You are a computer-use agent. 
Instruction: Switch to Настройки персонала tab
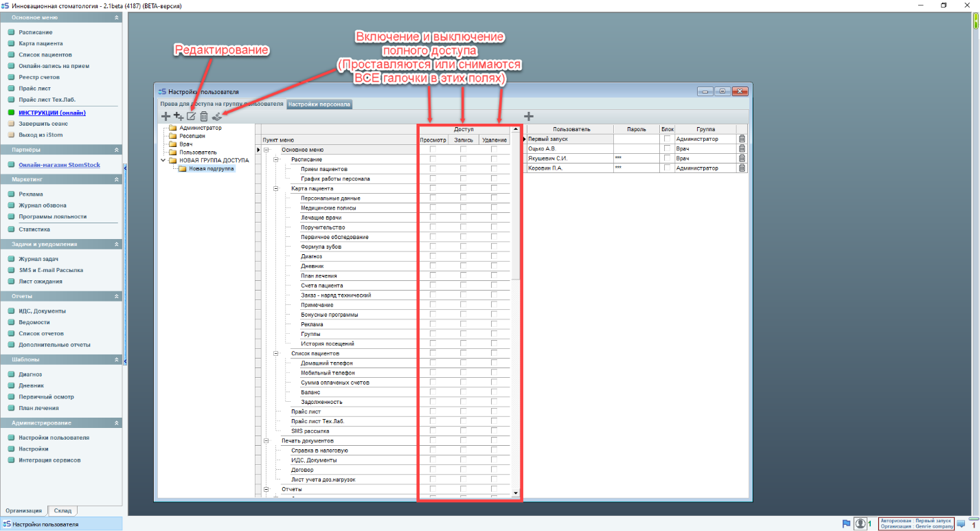[319, 104]
